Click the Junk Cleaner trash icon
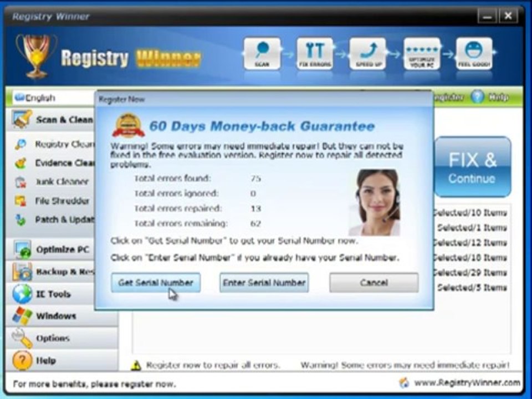This screenshot has height=399, width=532. tap(21, 182)
